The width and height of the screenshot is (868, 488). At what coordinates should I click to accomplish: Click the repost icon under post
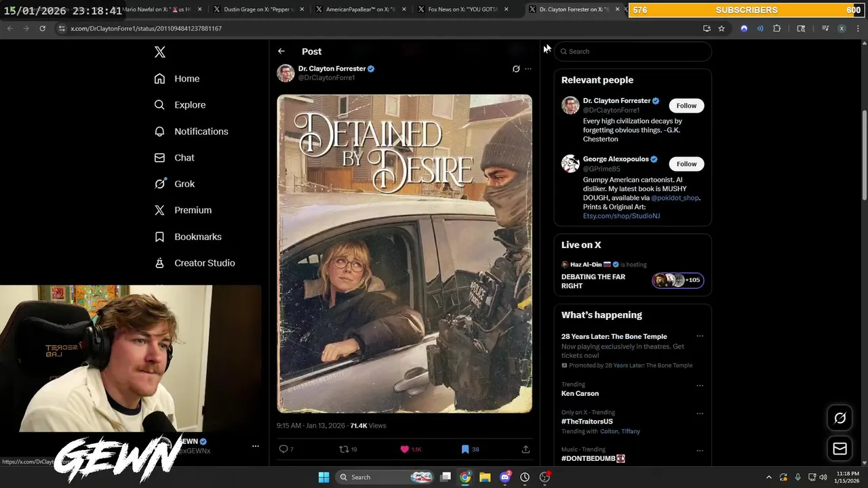(344, 449)
